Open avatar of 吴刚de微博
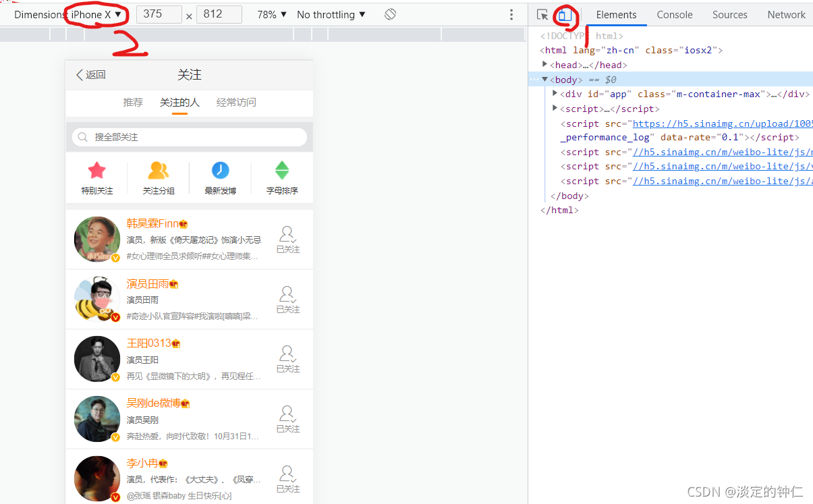Viewport: 813px width, 504px height. pyautogui.click(x=97, y=419)
